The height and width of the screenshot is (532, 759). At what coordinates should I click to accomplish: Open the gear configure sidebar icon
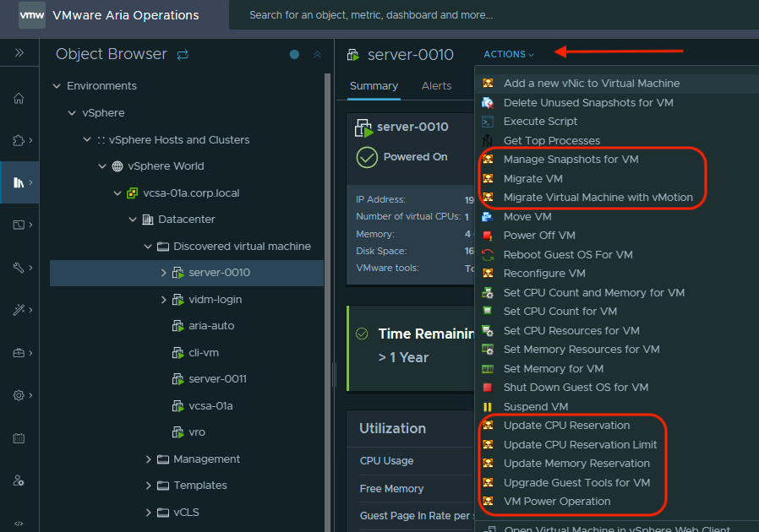coord(19,395)
